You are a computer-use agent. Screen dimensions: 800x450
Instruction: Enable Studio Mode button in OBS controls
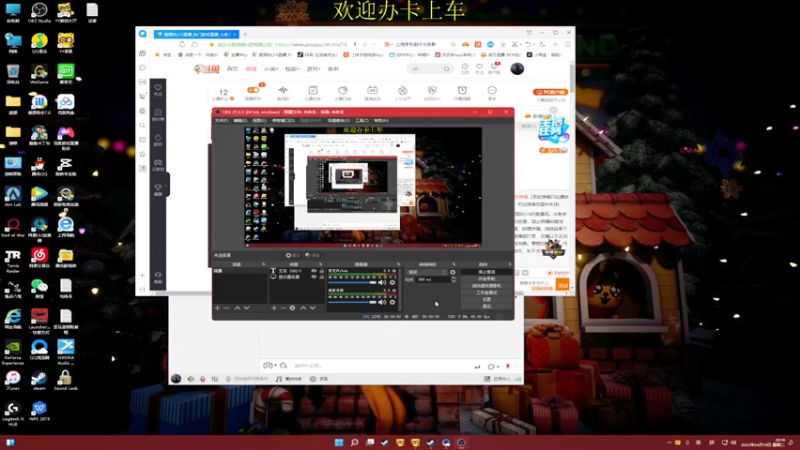[x=487, y=292]
